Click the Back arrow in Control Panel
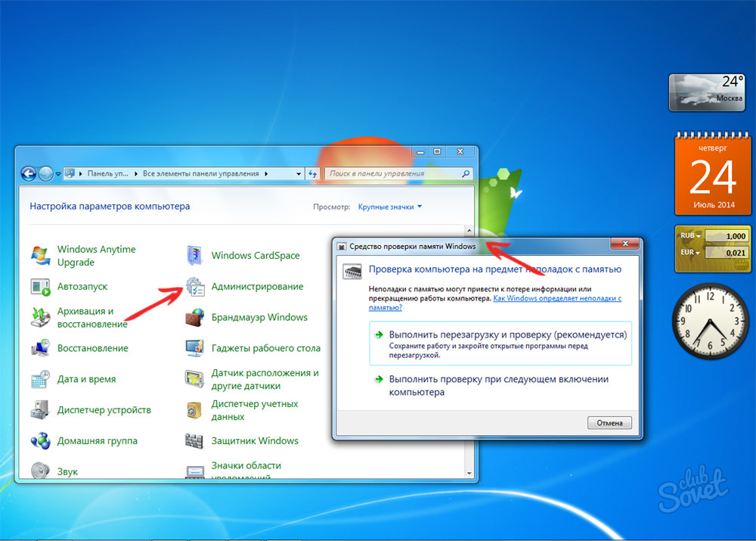This screenshot has width=756, height=541. [29, 173]
